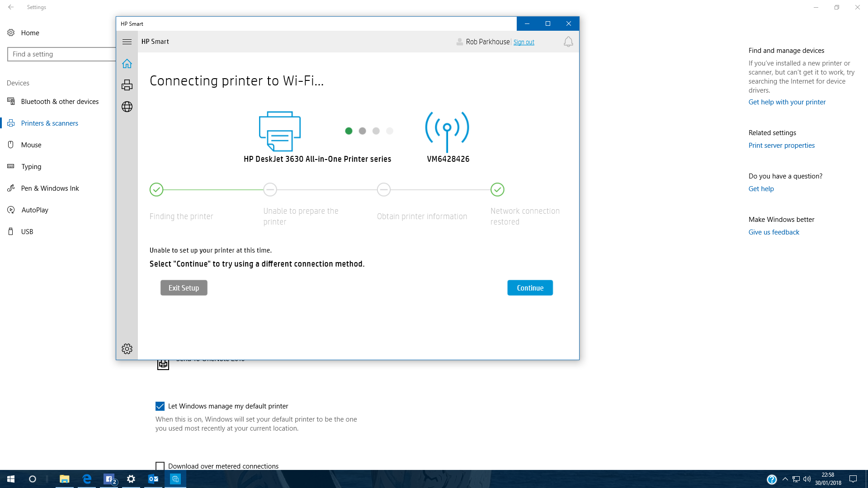Open the Mouse settings page

point(31,145)
